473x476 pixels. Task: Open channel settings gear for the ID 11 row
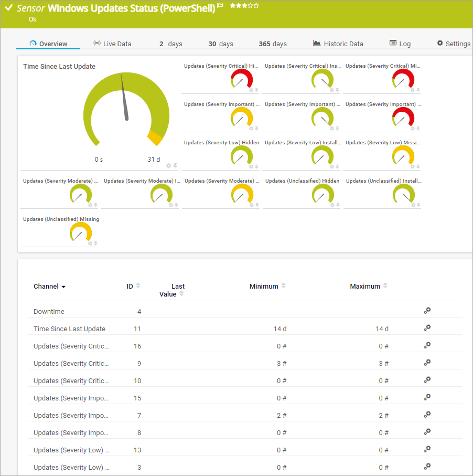click(427, 328)
